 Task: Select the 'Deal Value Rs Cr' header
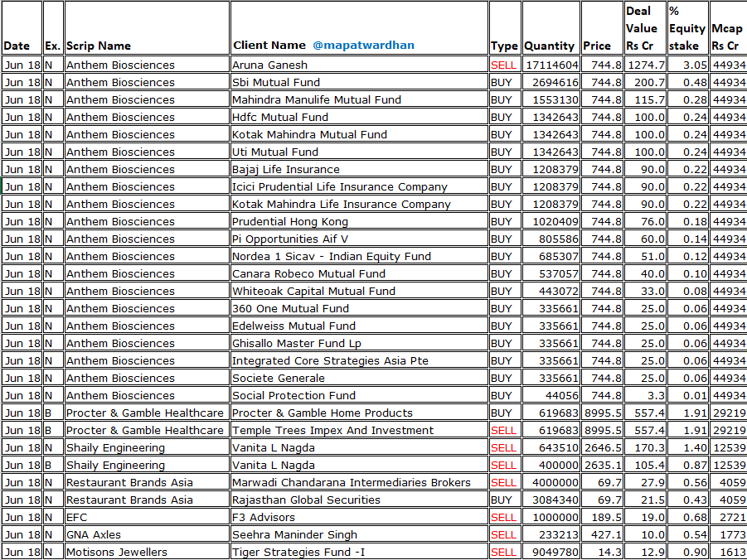[645, 27]
